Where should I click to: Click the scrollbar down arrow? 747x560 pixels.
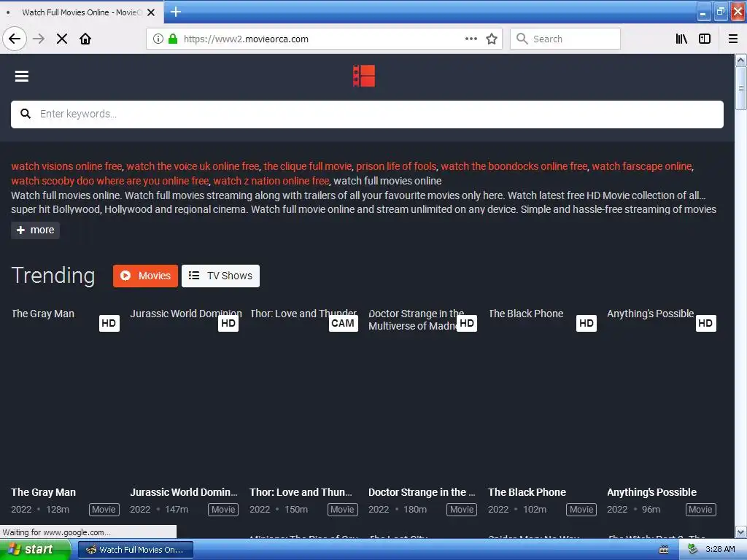[x=740, y=532]
